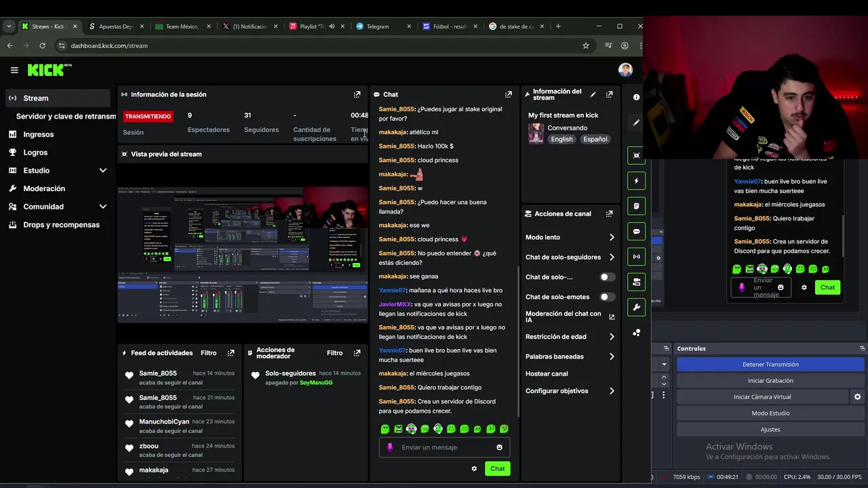868x488 pixels.
Task: Pop out the Información del stream panel
Action: (609, 95)
